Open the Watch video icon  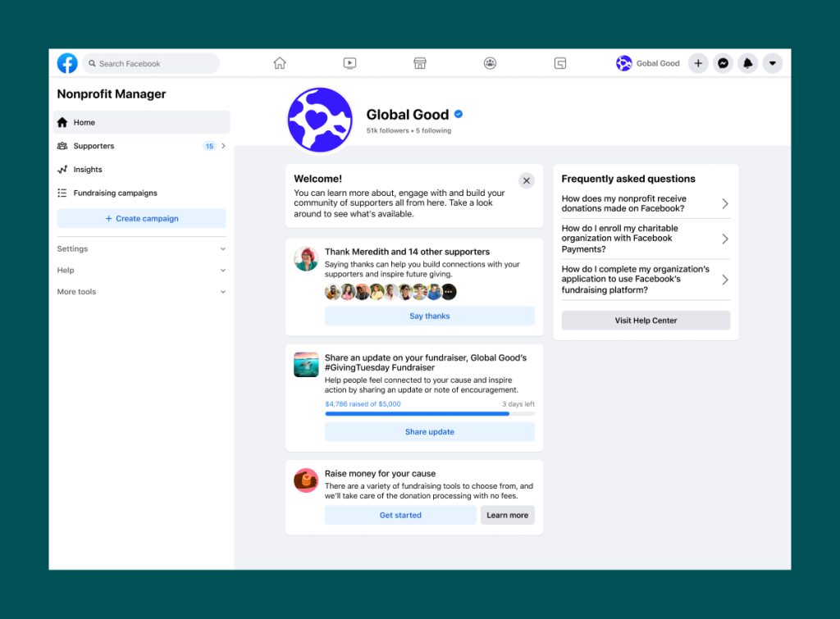click(349, 63)
